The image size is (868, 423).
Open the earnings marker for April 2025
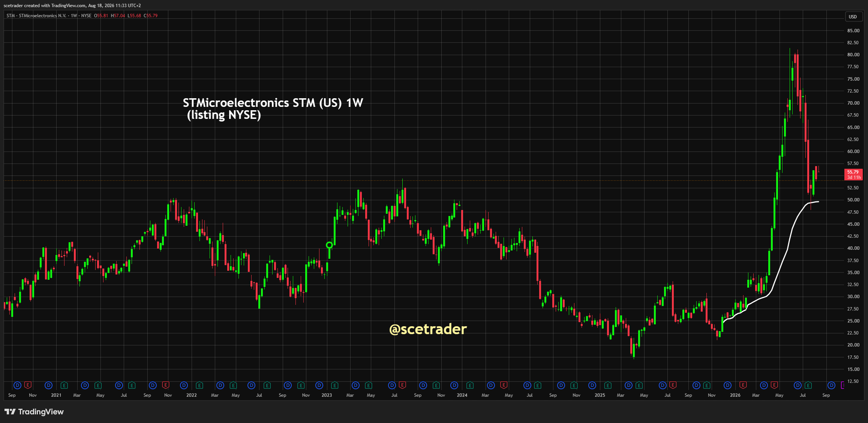point(639,385)
